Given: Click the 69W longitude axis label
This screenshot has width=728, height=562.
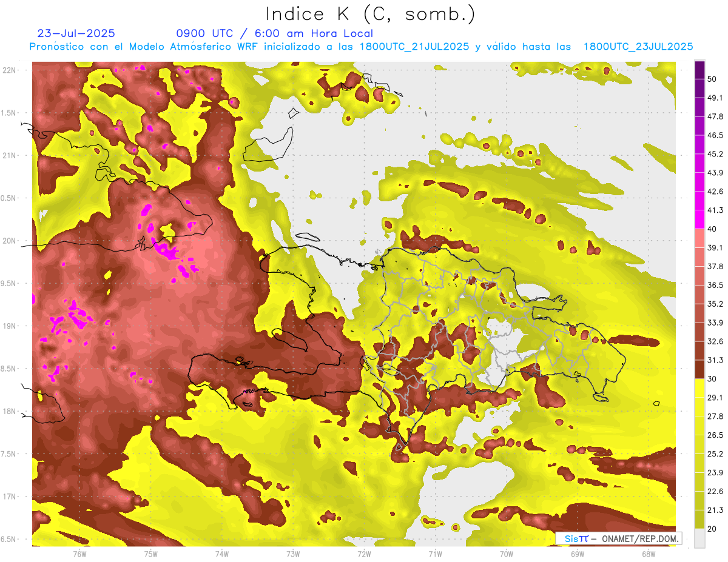Looking at the screenshot, I should [x=578, y=554].
